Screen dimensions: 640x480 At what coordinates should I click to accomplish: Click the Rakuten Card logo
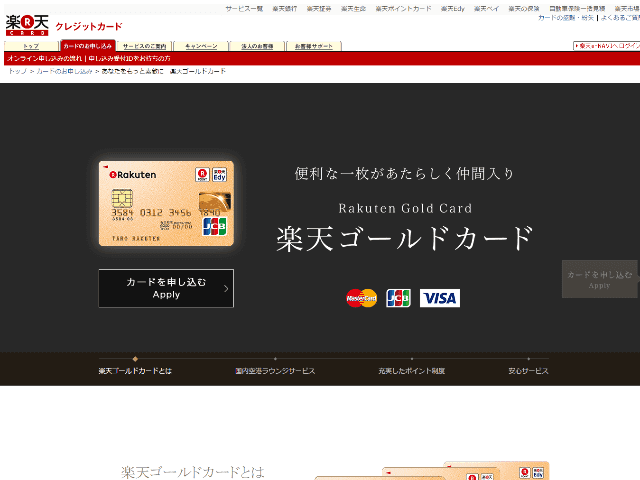coord(27,25)
